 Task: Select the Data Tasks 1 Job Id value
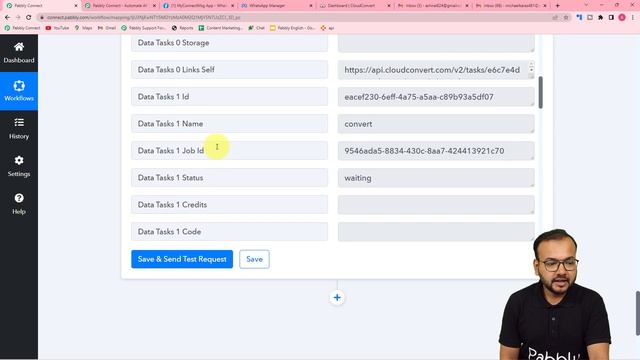436,151
